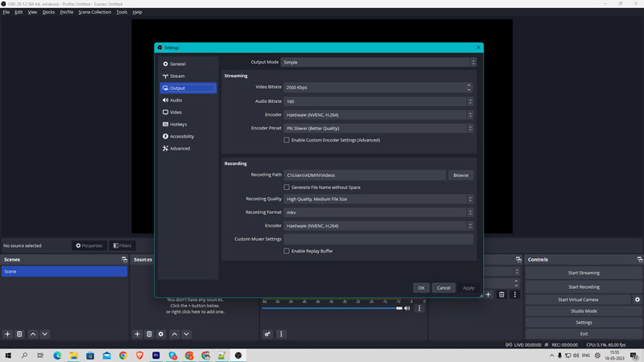Open advanced audio properties gears icon
644x362 pixels.
click(x=267, y=334)
